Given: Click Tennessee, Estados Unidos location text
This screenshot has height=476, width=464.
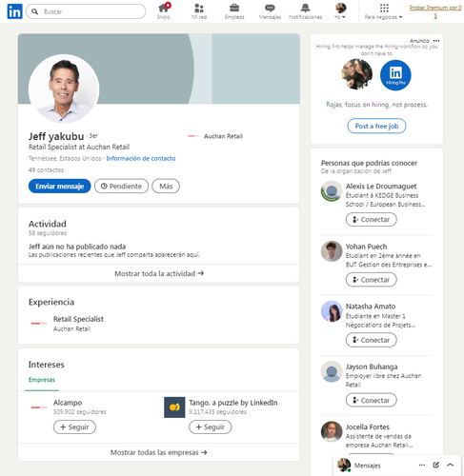Looking at the screenshot, I should pos(65,158).
